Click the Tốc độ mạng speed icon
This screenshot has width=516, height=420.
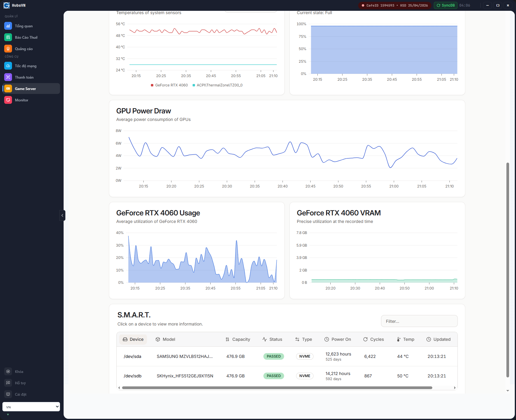point(8,66)
